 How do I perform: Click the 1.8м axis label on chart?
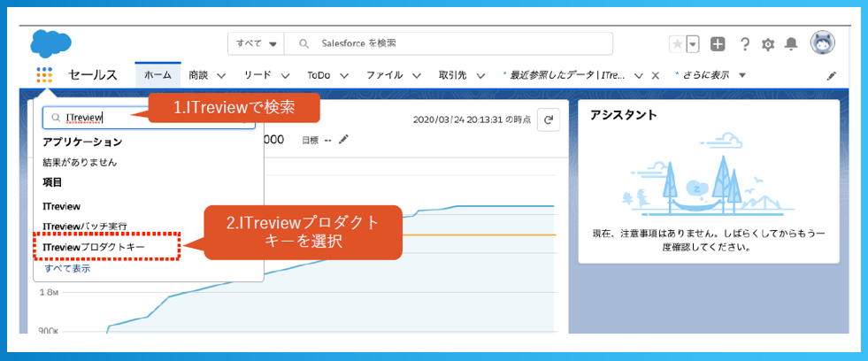(x=50, y=292)
